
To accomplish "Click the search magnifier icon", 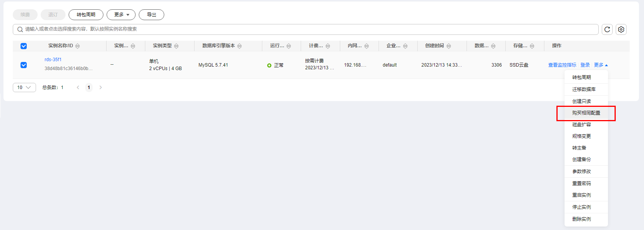I will click(x=20, y=29).
